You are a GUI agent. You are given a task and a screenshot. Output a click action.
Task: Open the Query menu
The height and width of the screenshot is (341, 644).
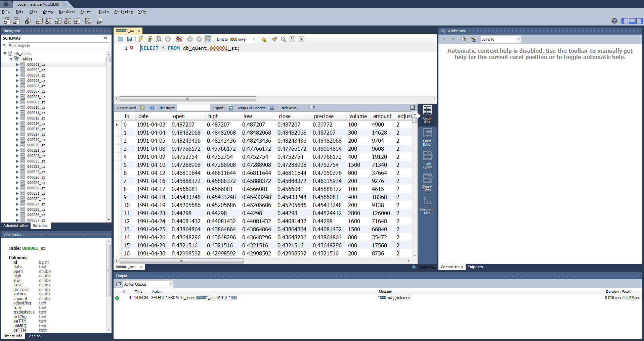48,12
